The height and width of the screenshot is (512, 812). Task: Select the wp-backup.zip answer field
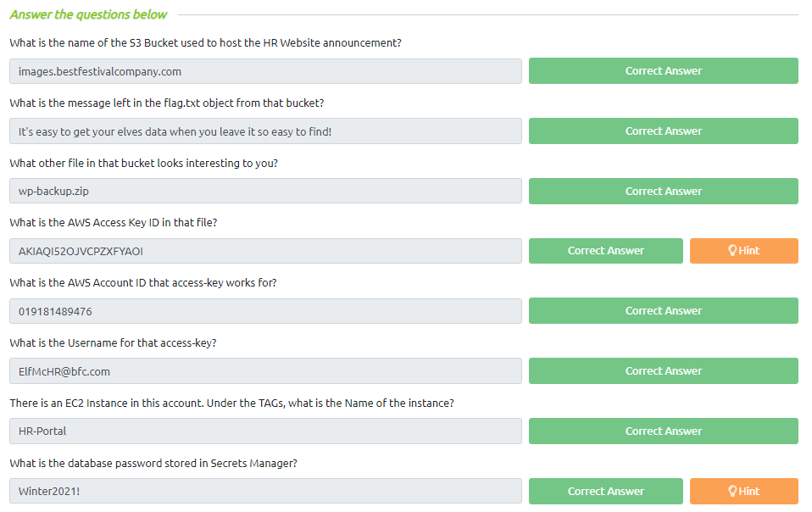[x=265, y=191]
